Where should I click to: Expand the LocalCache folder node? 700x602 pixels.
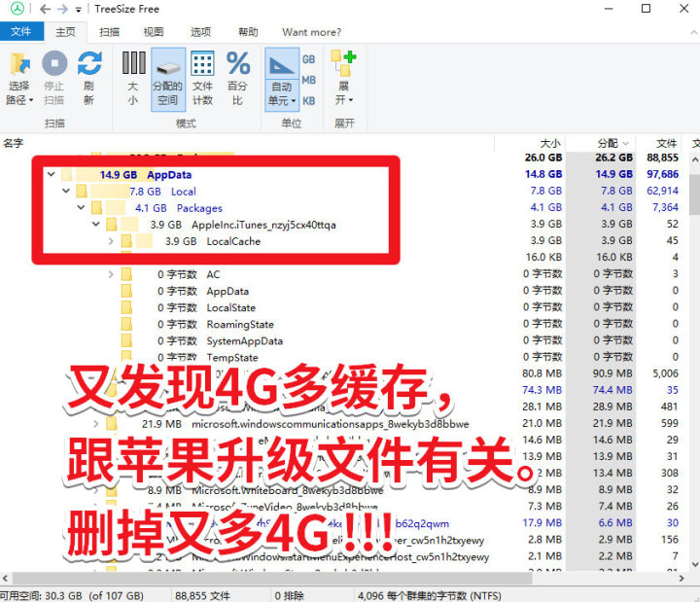[x=111, y=241]
